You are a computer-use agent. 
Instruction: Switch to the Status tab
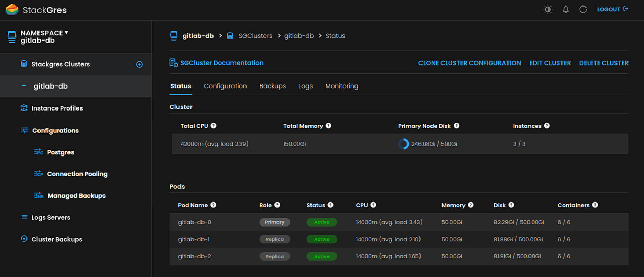pos(181,86)
